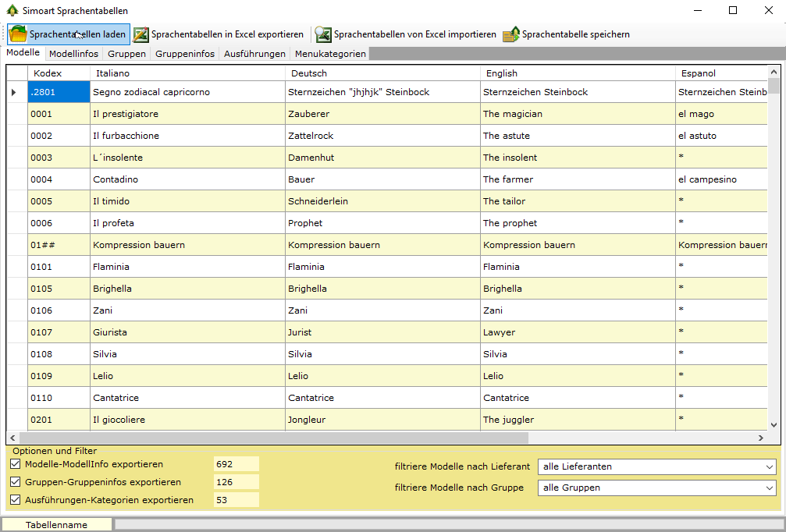Open the Menukategorien tab
786x532 pixels.
coord(329,54)
